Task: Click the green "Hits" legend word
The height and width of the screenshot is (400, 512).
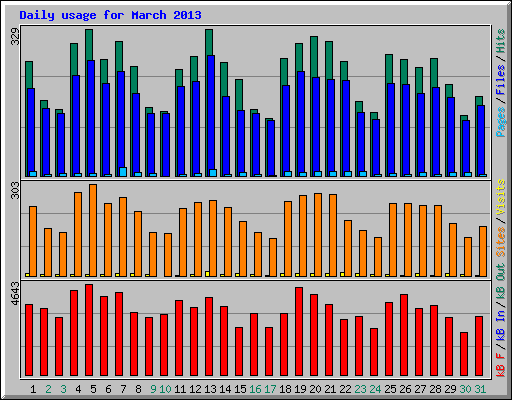Action: 500,41
